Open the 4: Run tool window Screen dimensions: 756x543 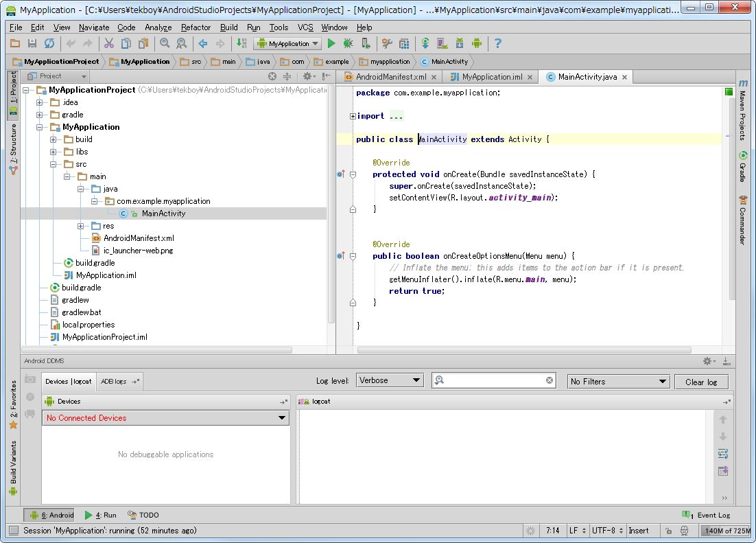point(101,515)
